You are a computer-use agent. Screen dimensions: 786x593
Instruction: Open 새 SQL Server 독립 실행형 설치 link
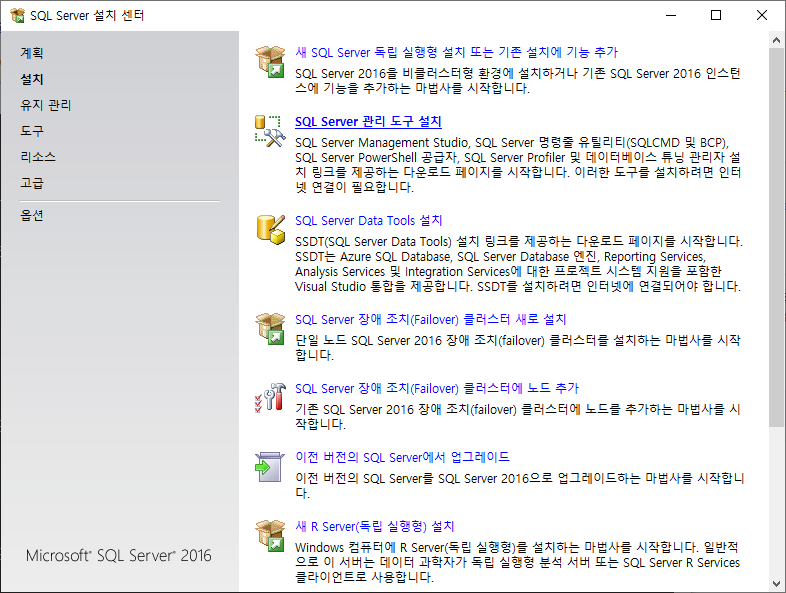[x=456, y=52]
